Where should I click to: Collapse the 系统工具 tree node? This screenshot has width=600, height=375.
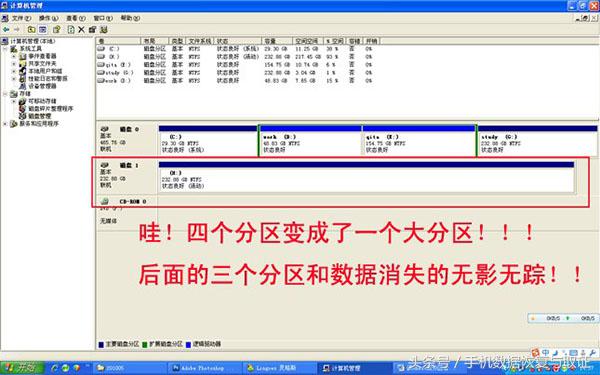click(x=5, y=49)
